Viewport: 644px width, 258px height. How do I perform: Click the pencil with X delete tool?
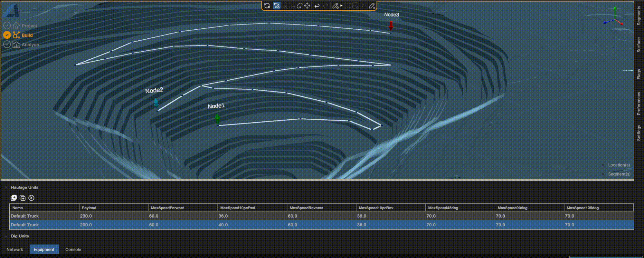(x=372, y=6)
